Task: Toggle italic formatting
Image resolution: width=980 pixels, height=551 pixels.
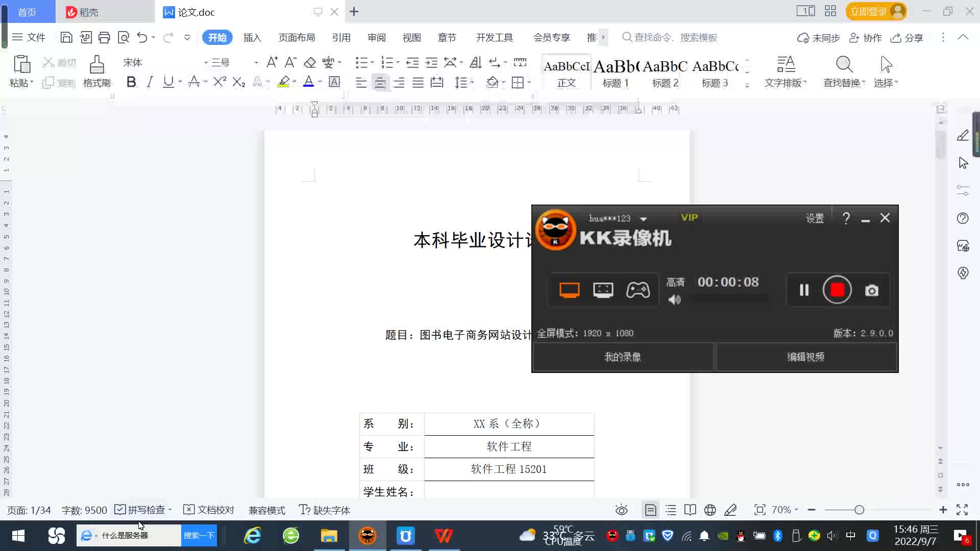Action: pos(150,82)
